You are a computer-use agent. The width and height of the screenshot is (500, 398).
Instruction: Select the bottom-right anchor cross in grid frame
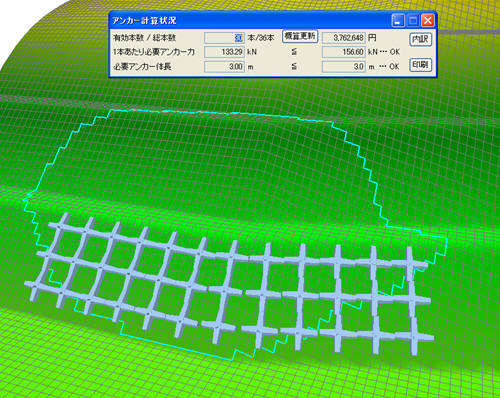coord(414,338)
